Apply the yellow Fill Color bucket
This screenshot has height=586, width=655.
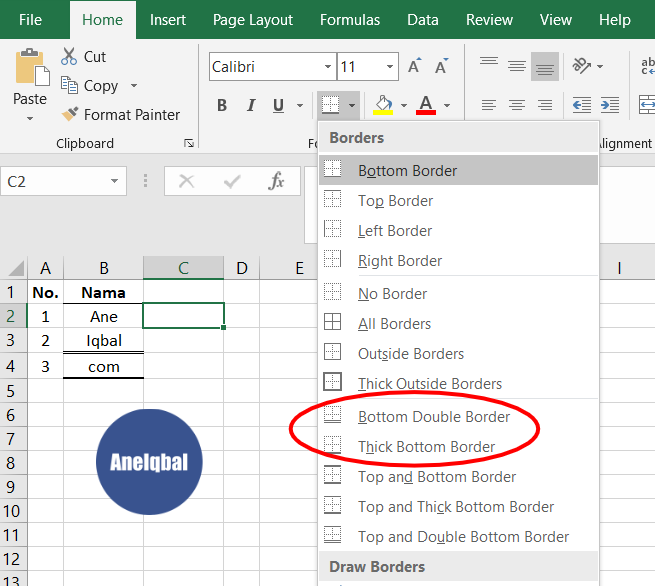pos(383,105)
